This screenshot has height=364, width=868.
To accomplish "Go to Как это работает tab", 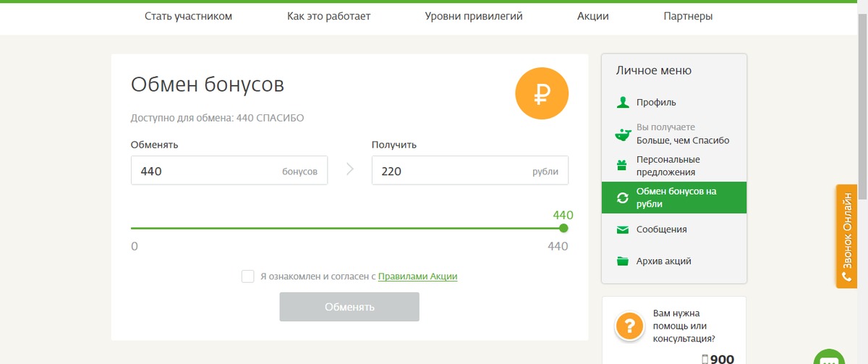I will pos(328,16).
